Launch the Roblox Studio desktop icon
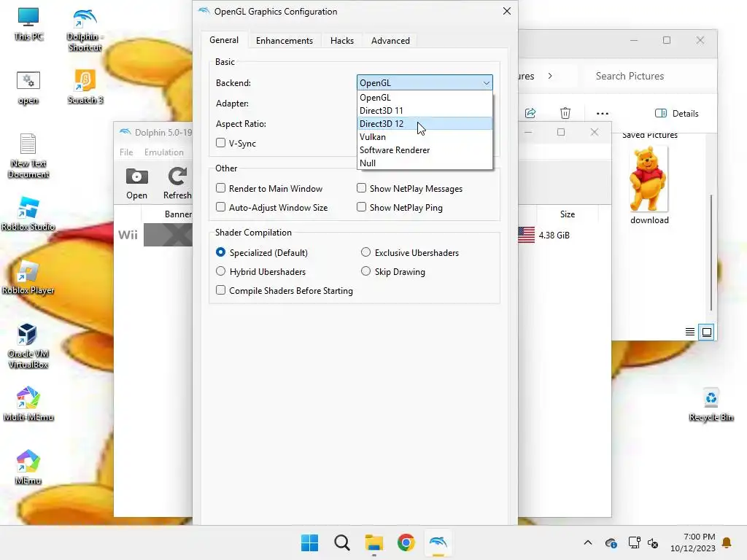 pyautogui.click(x=28, y=214)
